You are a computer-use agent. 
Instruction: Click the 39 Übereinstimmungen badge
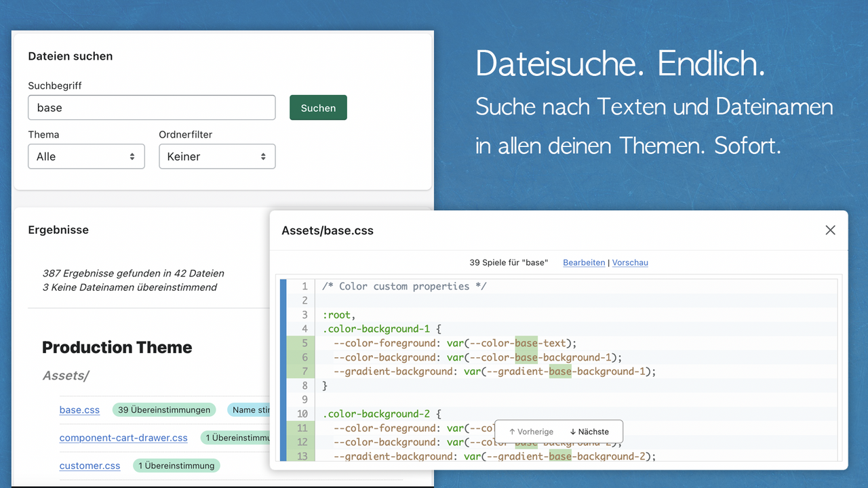coord(164,410)
